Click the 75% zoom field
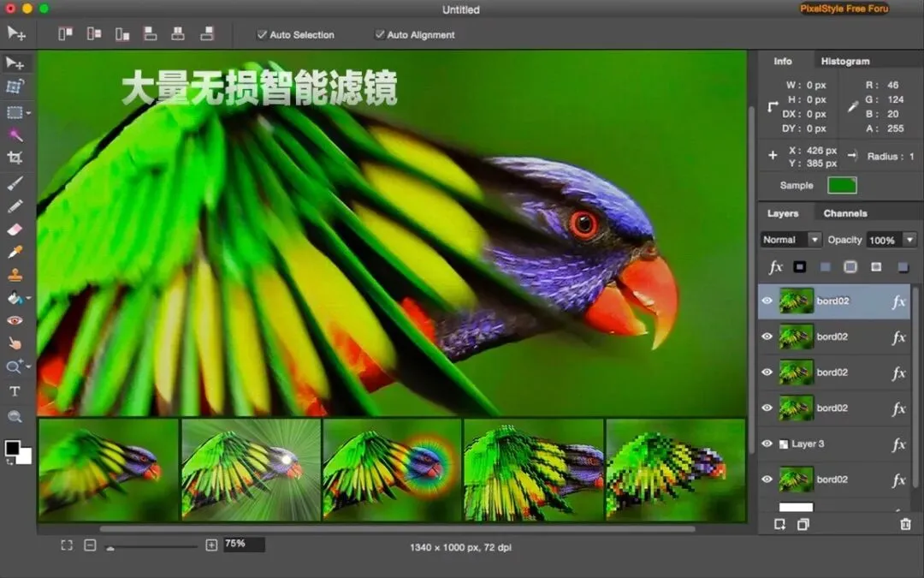 [244, 544]
